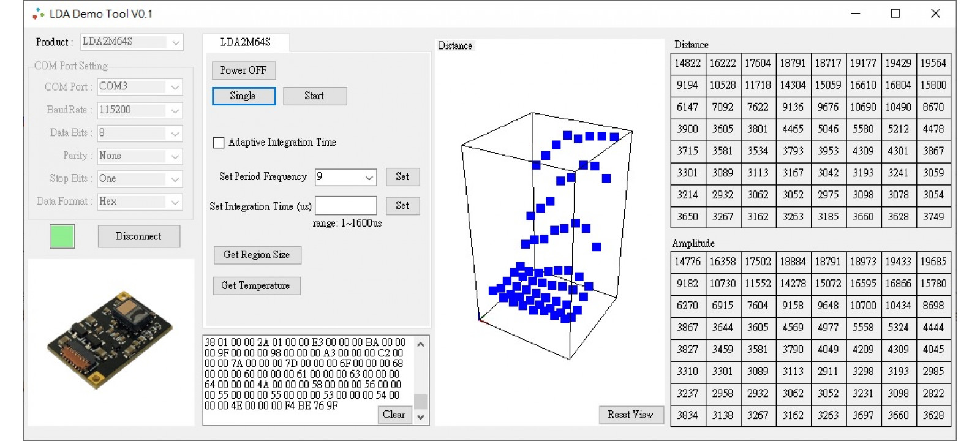Expand Set Period Frequency combo box

click(369, 177)
